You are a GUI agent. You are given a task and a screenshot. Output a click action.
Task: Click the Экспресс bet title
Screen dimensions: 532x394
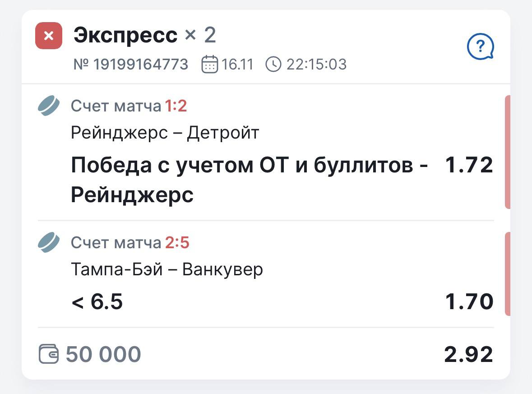click(x=125, y=35)
